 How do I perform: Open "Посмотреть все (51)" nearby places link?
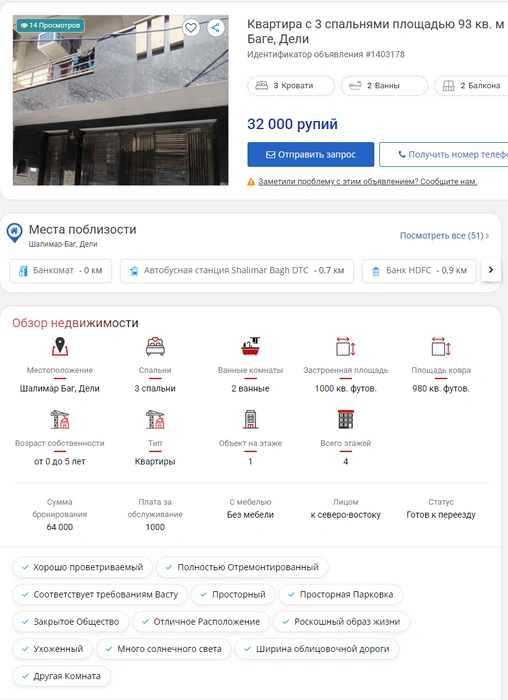coord(444,235)
